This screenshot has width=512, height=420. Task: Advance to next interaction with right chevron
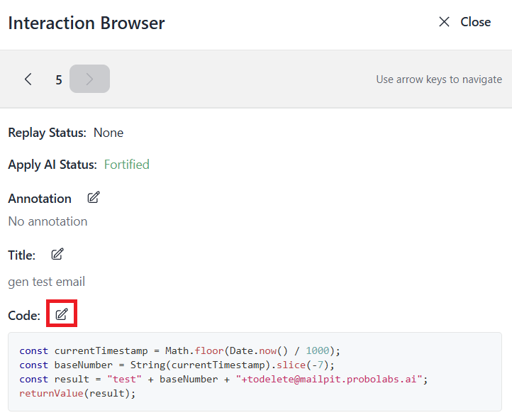click(89, 79)
